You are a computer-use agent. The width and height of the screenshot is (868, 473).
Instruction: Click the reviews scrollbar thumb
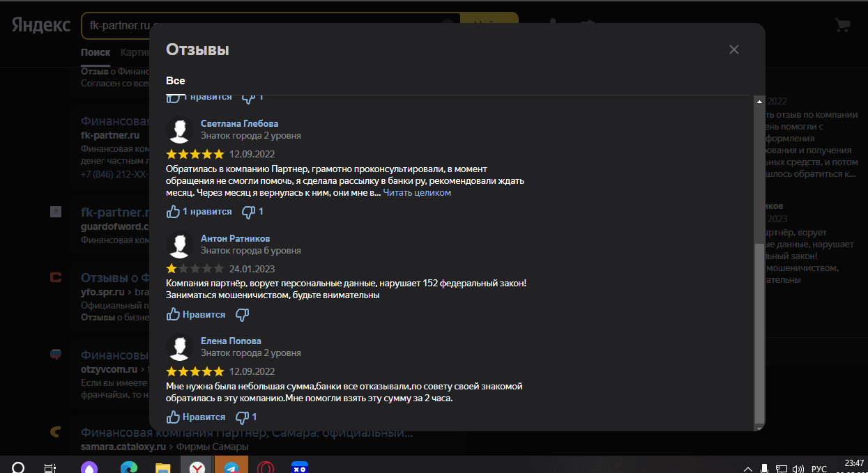point(759,333)
